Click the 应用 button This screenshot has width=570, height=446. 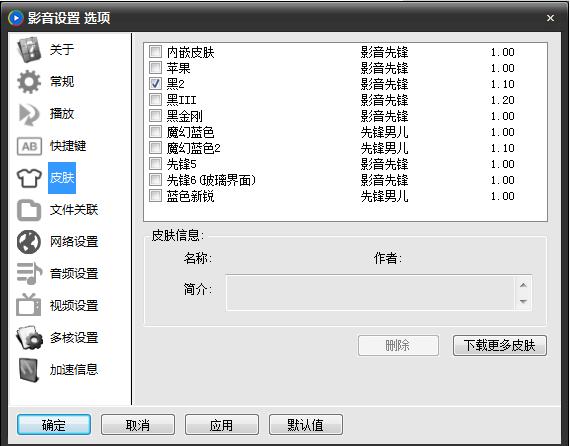pos(222,425)
